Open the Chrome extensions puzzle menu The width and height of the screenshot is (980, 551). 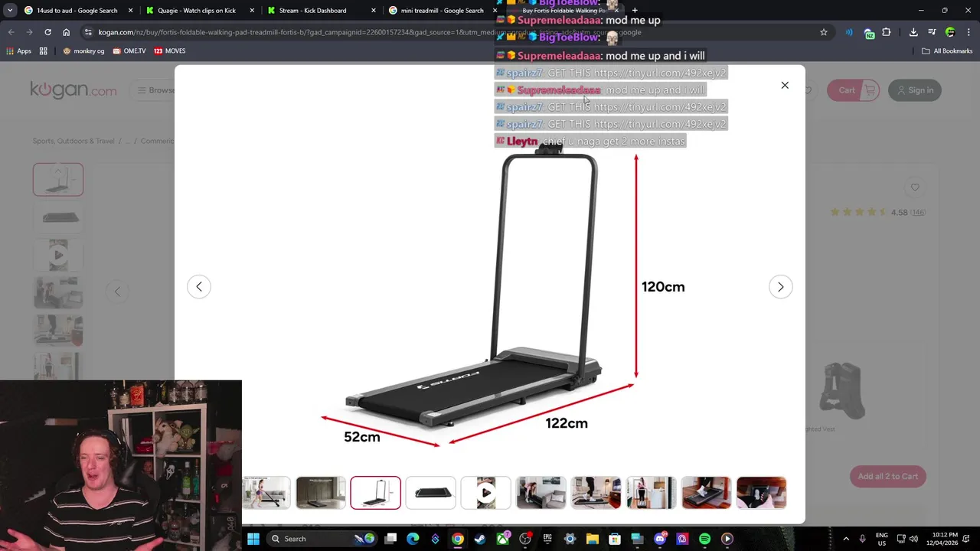(887, 32)
